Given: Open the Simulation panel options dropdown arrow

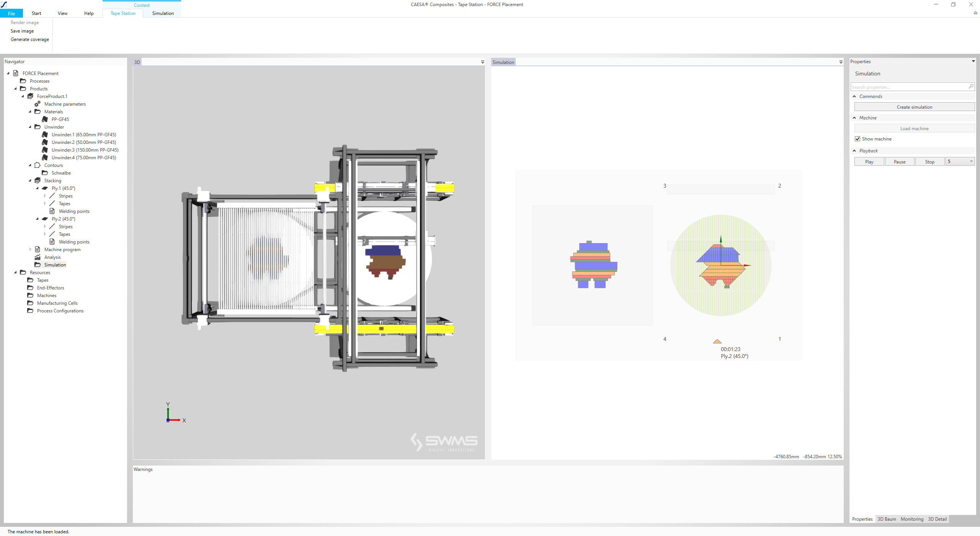Looking at the screenshot, I should (841, 62).
